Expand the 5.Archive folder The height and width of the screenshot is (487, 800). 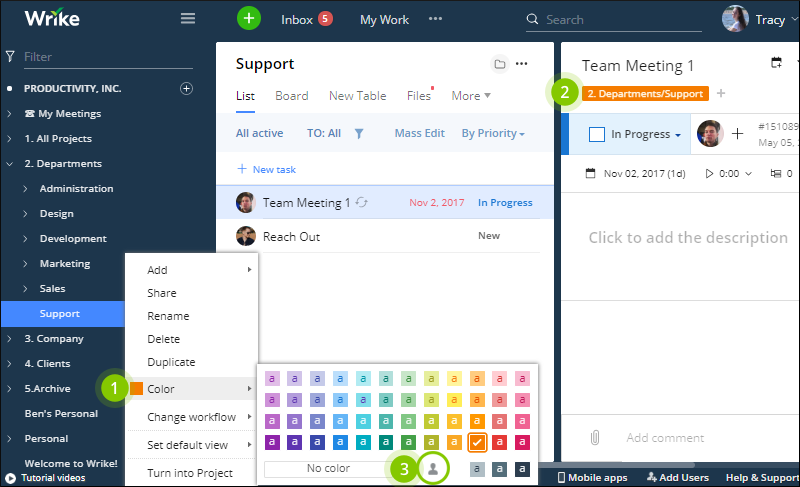(9, 389)
